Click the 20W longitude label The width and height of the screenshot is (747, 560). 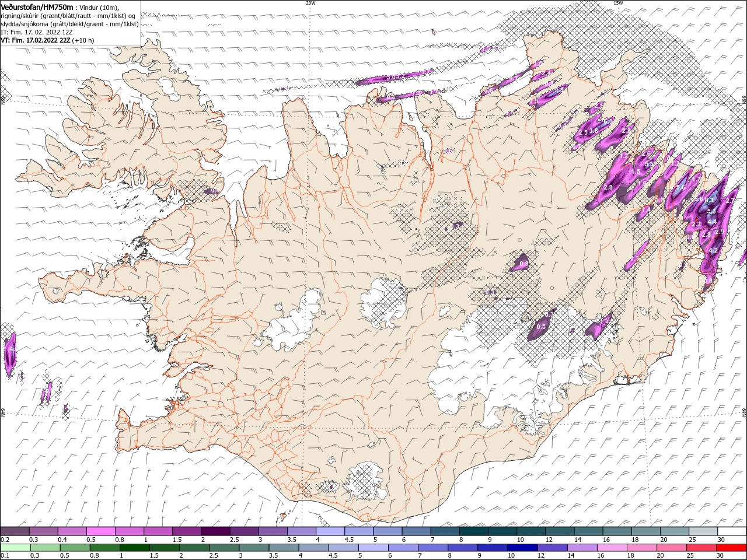[x=310, y=3]
